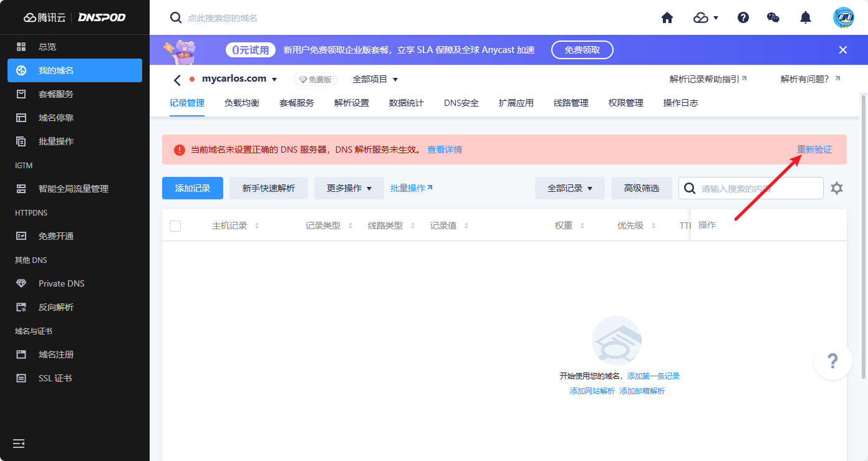The height and width of the screenshot is (461, 868).
Task: Expand the 全部记录 filter dropdown
Action: tap(570, 188)
